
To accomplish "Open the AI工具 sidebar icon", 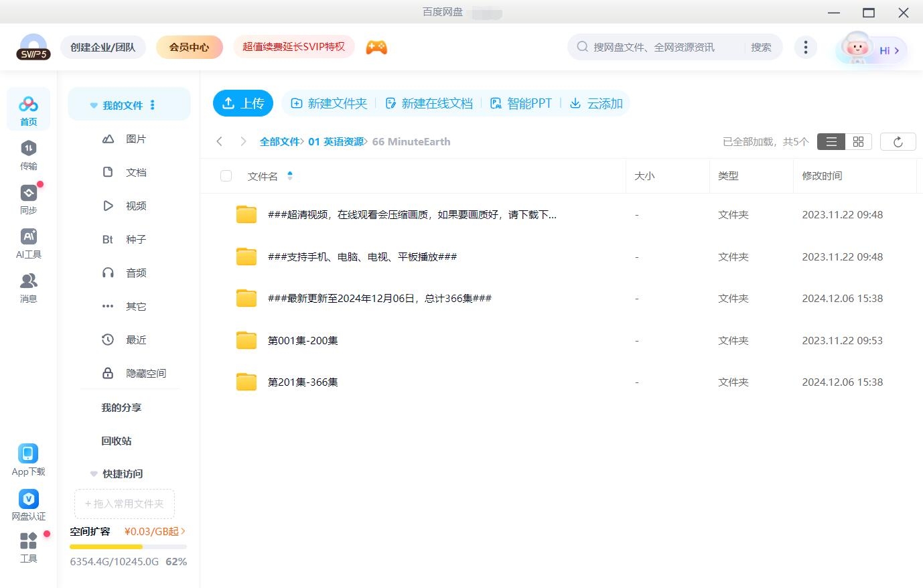I will 28,244.
